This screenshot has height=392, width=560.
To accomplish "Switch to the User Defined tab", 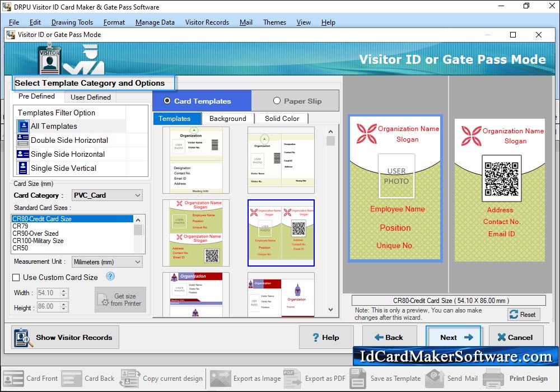I will (91, 97).
